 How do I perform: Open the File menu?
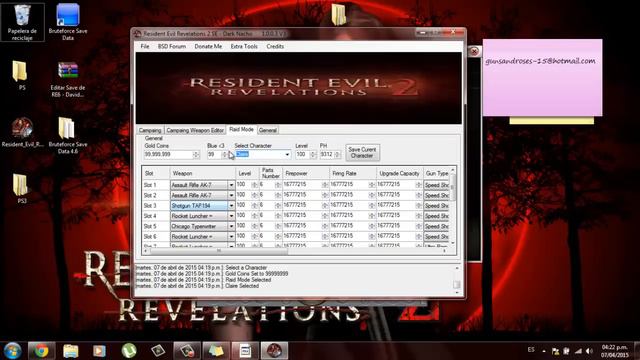(x=145, y=46)
